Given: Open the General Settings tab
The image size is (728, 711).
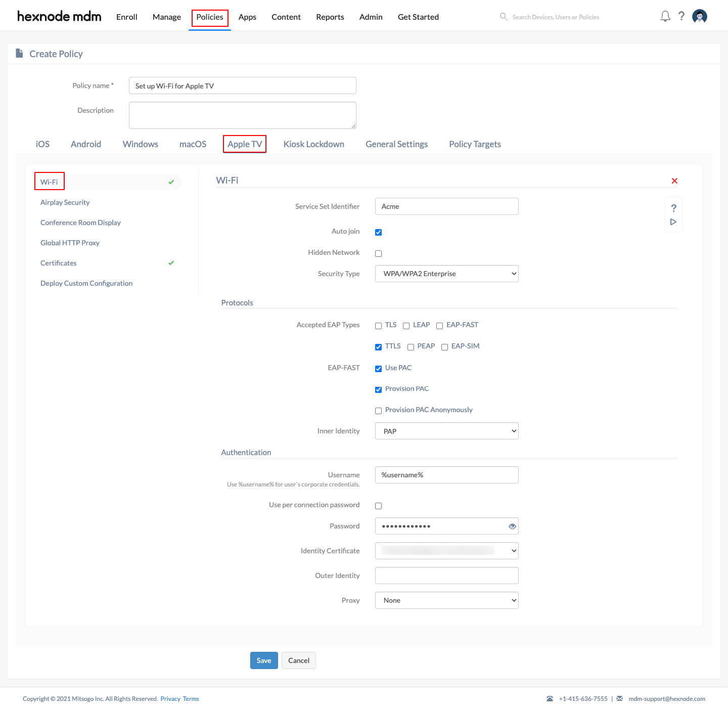Looking at the screenshot, I should coord(397,144).
